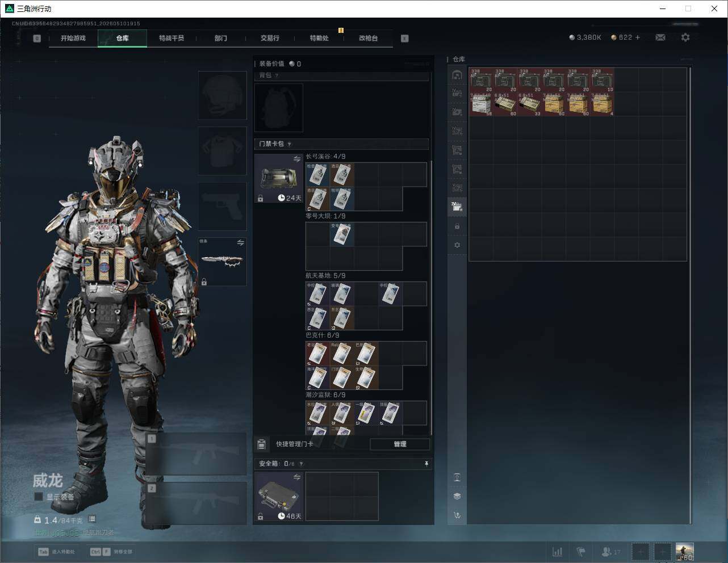
Task: Select the safe box thumbnail showing 46天
Action: coord(279,497)
